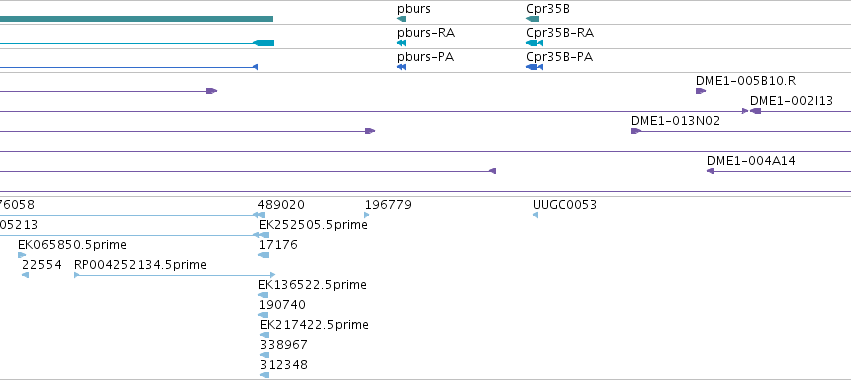Screen dimensions: 851x380
Task: Select the DME1-004A14 feature label
Action: [751, 161]
